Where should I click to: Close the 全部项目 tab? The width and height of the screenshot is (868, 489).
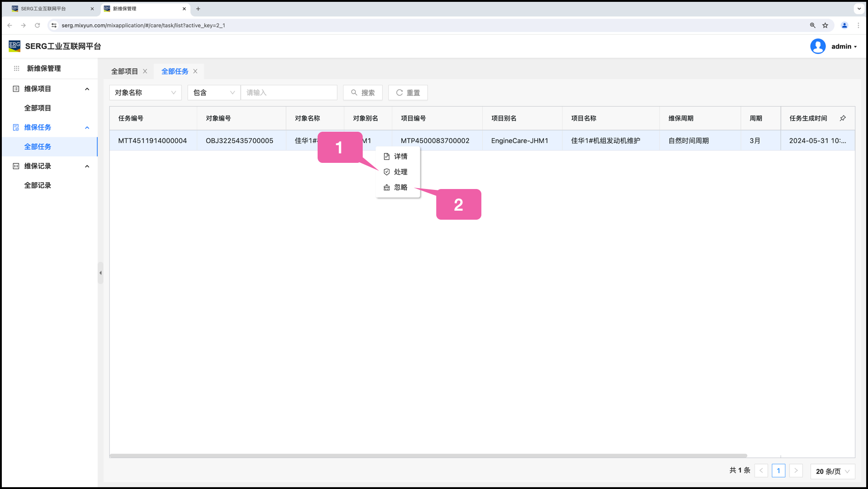point(145,71)
